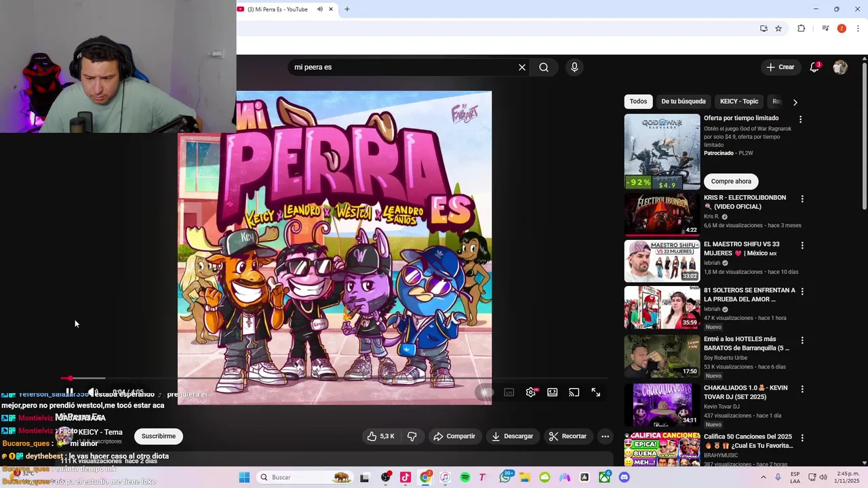This screenshot has width=868, height=488.
Task: Show hidden system tray icons
Action: pos(763,478)
